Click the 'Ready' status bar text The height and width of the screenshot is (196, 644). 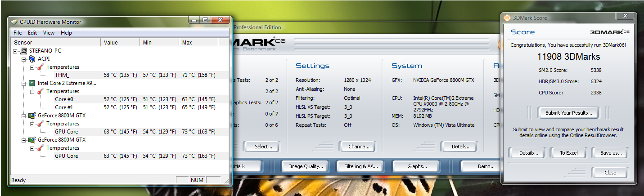pos(18,180)
